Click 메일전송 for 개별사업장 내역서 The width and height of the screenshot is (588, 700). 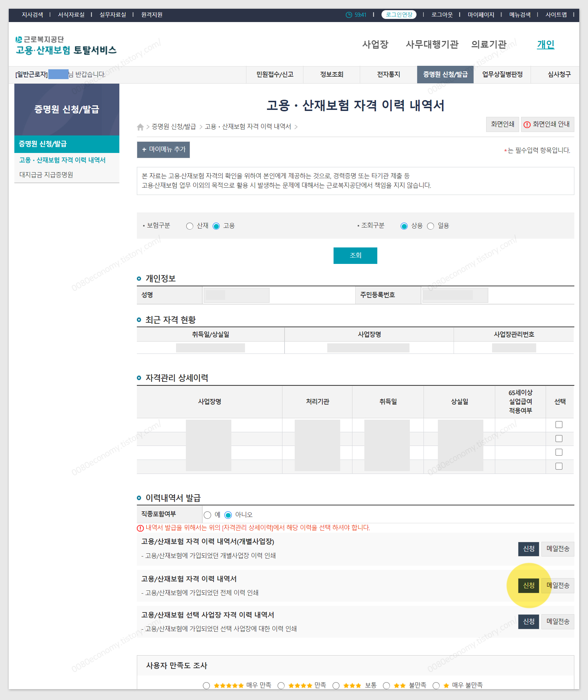pos(558,549)
